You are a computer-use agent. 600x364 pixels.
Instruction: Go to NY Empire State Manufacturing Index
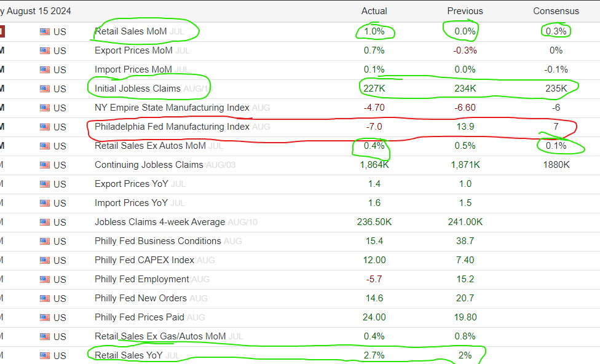coord(172,108)
